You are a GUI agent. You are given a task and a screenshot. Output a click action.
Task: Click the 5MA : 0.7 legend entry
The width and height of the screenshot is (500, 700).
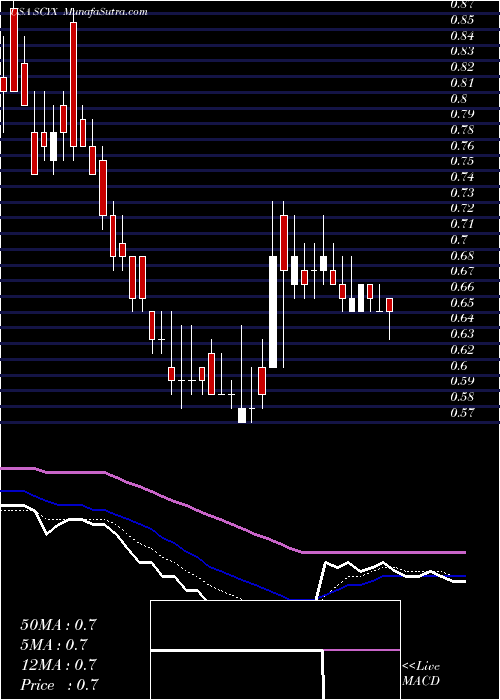[54, 645]
